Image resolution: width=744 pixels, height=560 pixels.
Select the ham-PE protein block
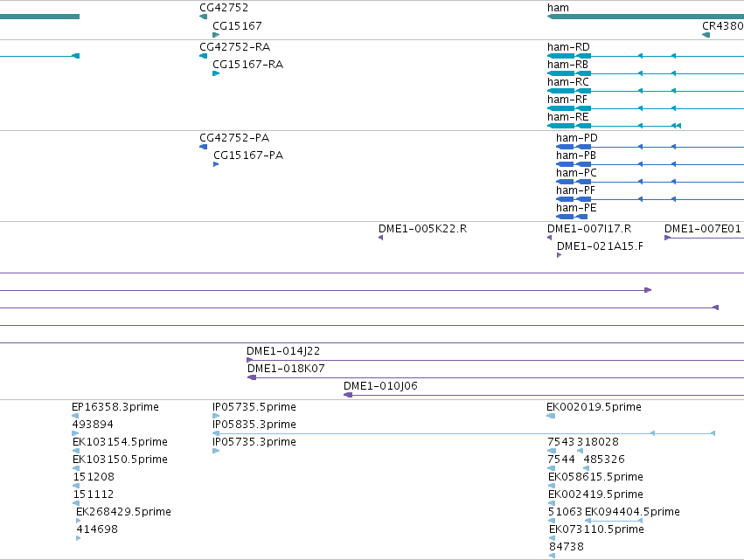coord(572,217)
